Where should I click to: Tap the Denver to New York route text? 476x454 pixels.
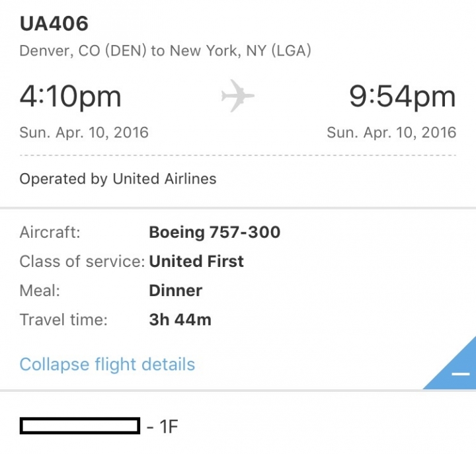point(165,51)
